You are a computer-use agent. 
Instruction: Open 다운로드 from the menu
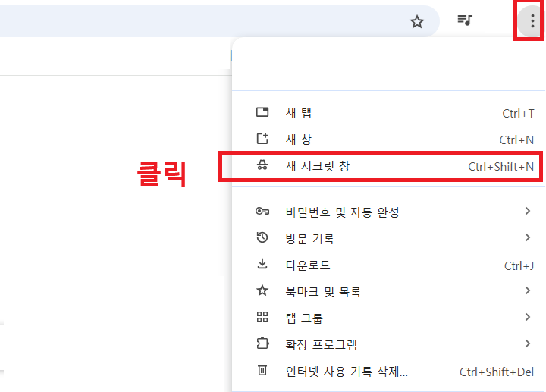pyautogui.click(x=388, y=265)
